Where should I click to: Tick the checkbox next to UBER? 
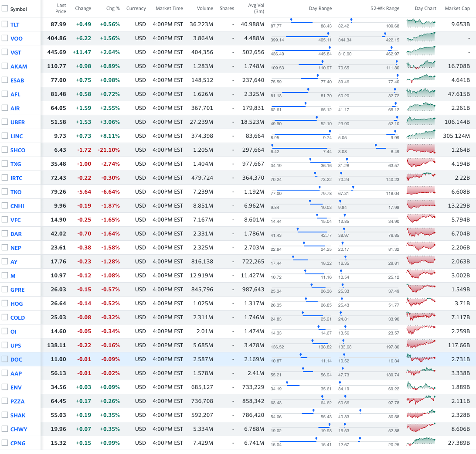4,122
